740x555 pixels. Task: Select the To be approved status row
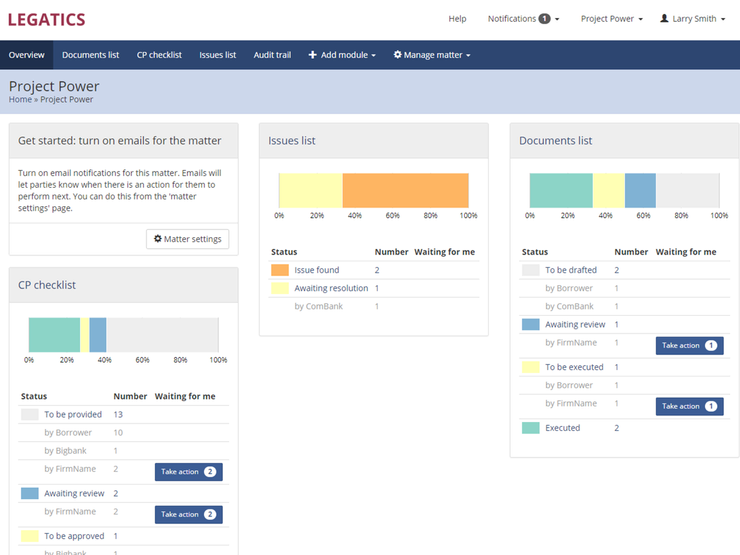(x=124, y=536)
